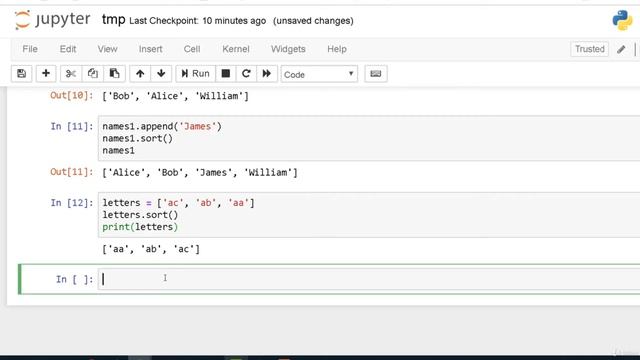Click the print(letters) code line
Screen dimensions: 640x360
pos(140,227)
